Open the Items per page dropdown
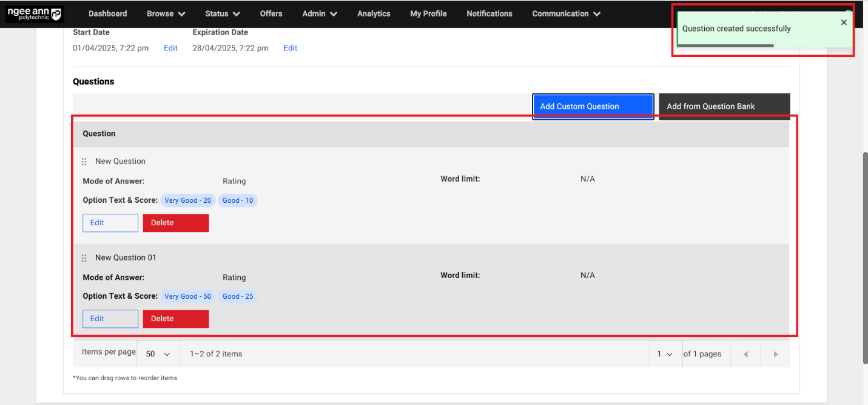Viewport: 868px width, 405px height. [158, 354]
